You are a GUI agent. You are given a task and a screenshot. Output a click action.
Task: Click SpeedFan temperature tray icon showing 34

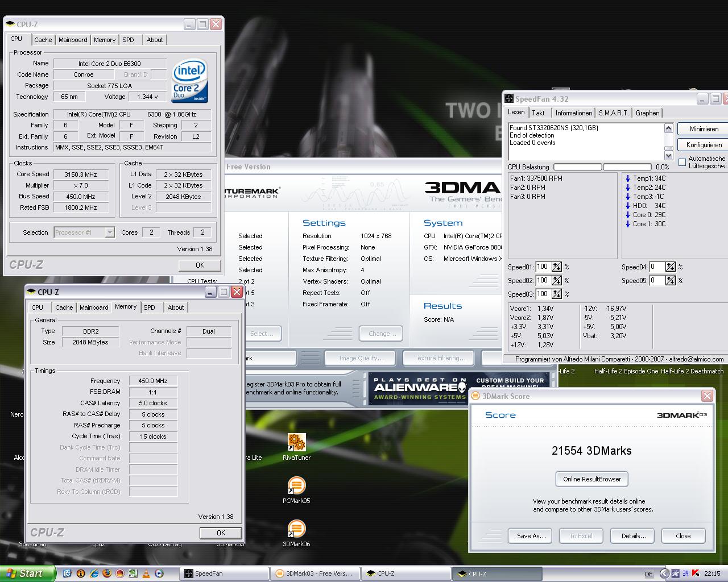pos(685,573)
